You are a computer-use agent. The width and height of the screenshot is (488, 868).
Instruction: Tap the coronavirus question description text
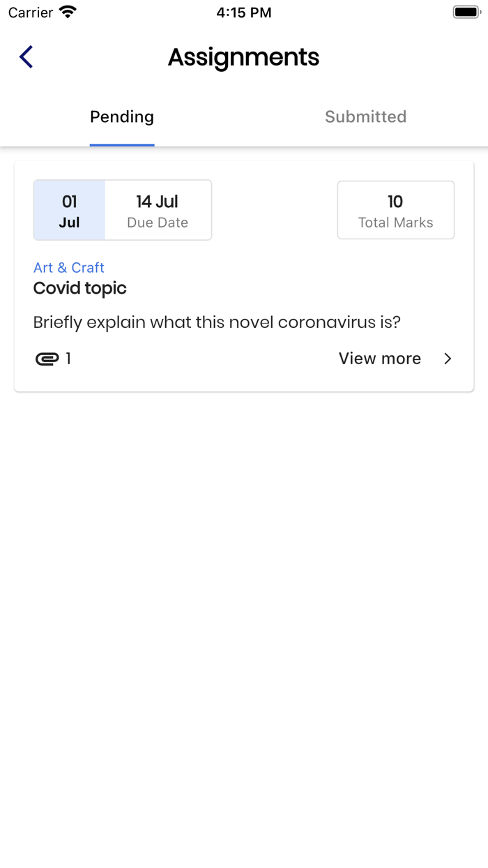[217, 322]
